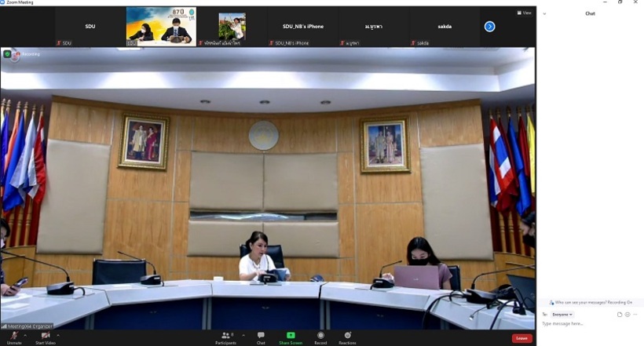The width and height of the screenshot is (644, 346).
Task: Open the Reactions menu
Action: tap(347, 336)
